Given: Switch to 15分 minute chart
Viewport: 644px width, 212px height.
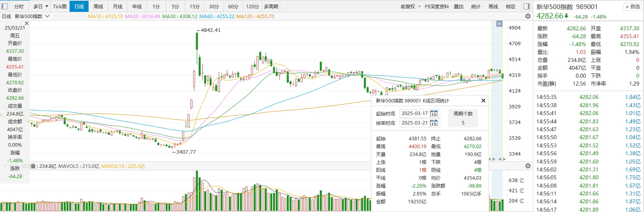Looking at the screenshot, I should (x=195, y=6).
